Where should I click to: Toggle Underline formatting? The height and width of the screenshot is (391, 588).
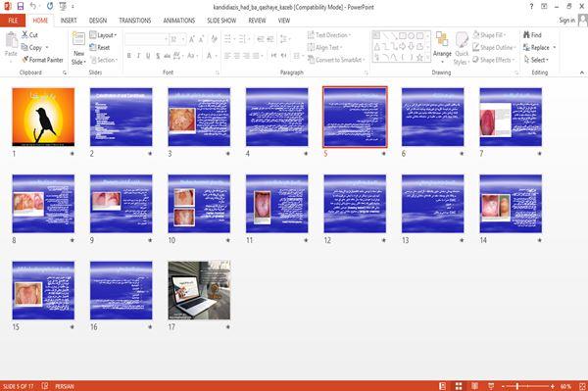[x=148, y=56]
